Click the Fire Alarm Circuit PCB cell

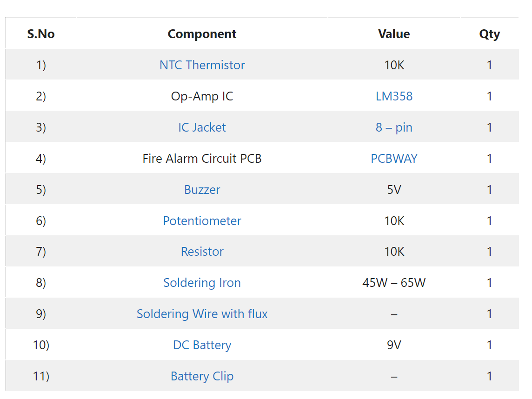point(202,159)
